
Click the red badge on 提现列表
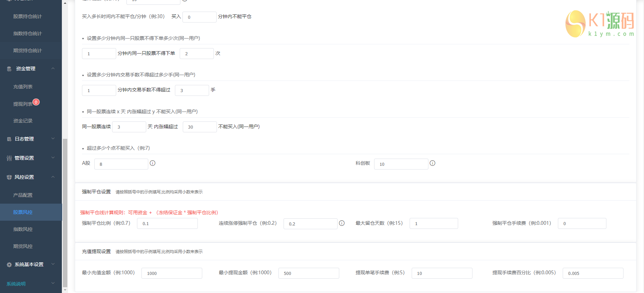pyautogui.click(x=36, y=102)
